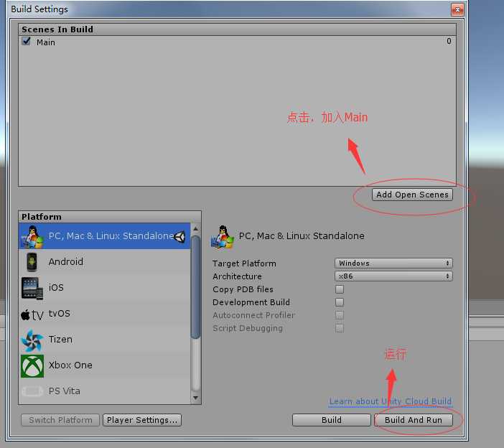Image resolution: width=504 pixels, height=448 pixels.
Task: Click the Development Build label
Action: pyautogui.click(x=251, y=302)
